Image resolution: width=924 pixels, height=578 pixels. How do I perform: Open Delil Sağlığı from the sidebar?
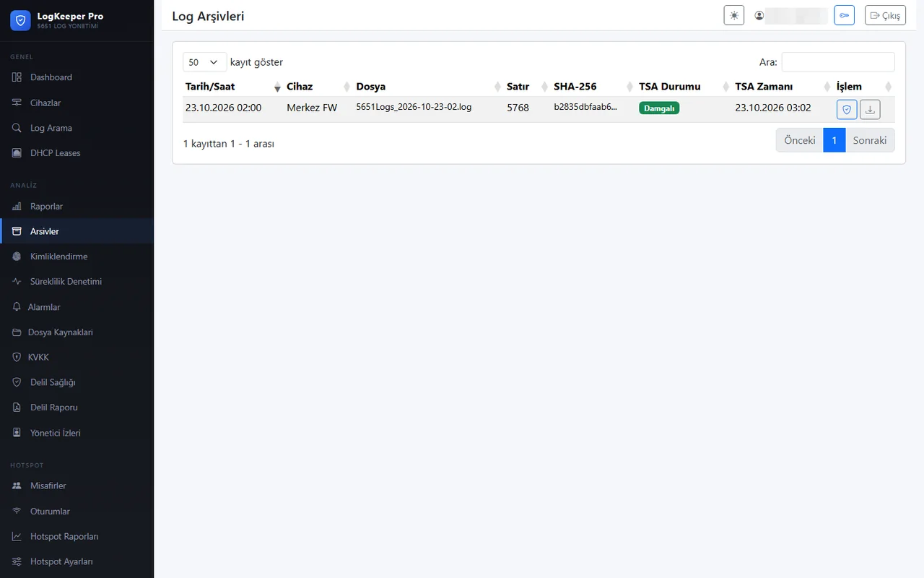77,382
